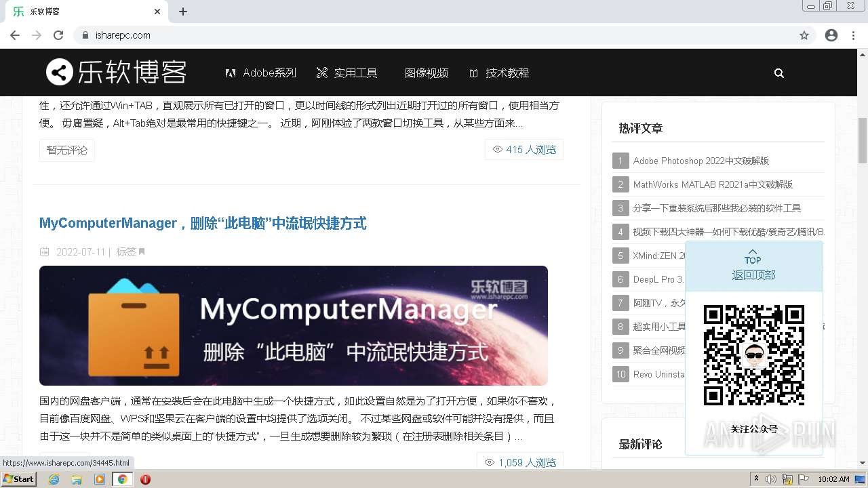The height and width of the screenshot is (488, 868).
Task: Reload the page
Action: [58, 35]
